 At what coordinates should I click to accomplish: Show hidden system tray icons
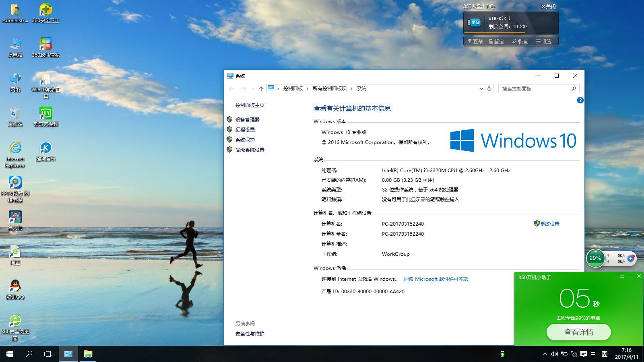point(545,354)
